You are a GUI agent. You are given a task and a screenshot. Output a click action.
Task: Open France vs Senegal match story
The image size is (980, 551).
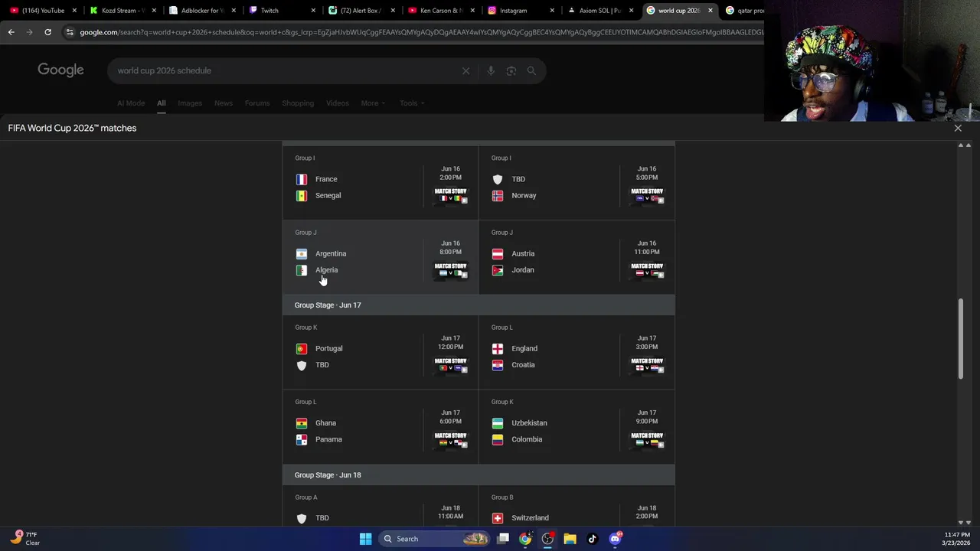click(451, 195)
